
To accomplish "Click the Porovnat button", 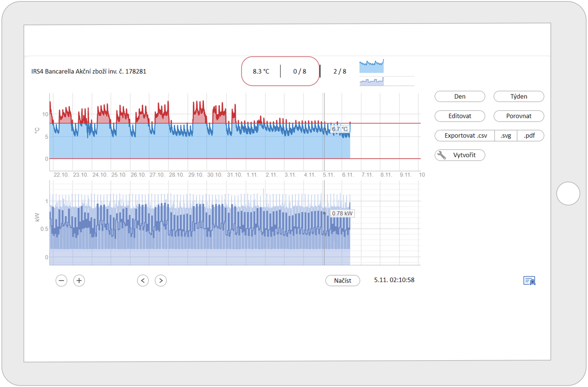I will click(519, 116).
